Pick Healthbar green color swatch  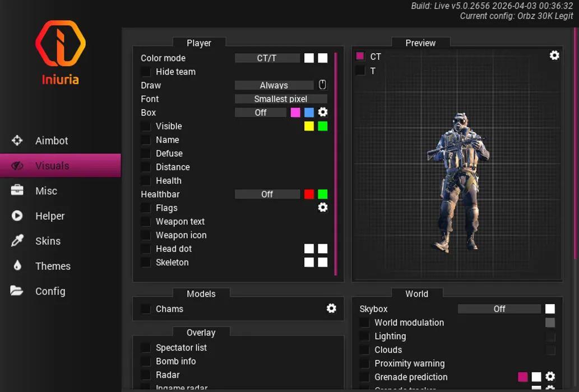tap(323, 194)
